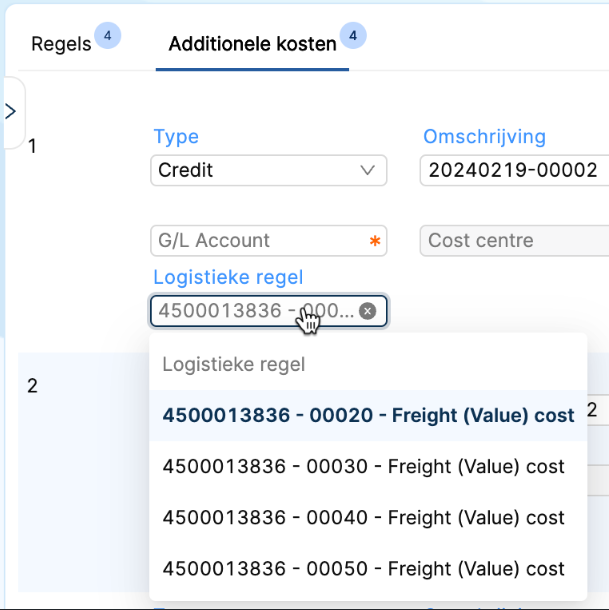Click the count badge on Regels
The height and width of the screenshot is (610, 609).
point(107,37)
